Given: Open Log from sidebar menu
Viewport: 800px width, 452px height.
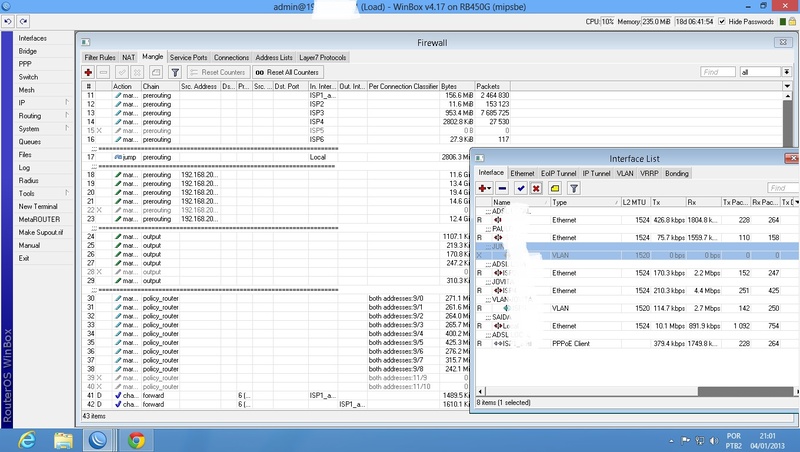Looking at the screenshot, I should pyautogui.click(x=24, y=167).
